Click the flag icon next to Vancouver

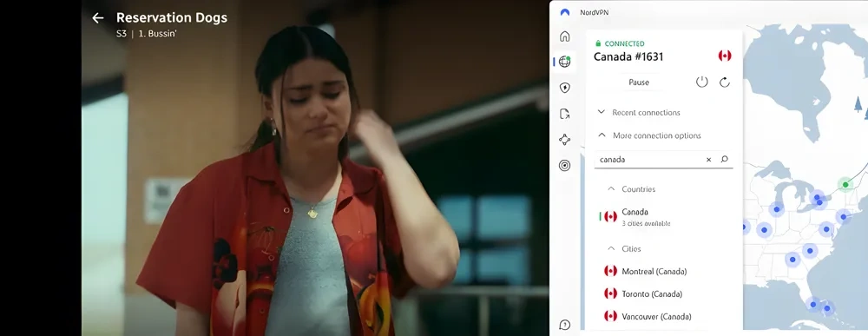pyautogui.click(x=610, y=317)
